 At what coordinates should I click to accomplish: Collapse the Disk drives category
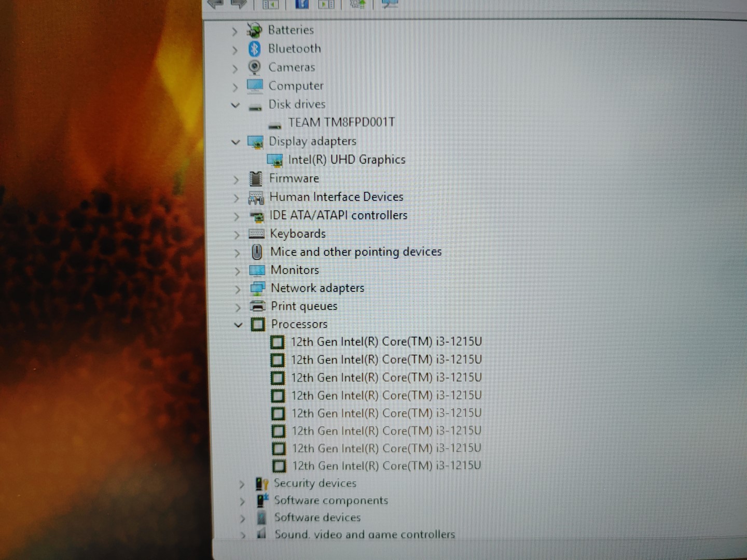click(236, 105)
